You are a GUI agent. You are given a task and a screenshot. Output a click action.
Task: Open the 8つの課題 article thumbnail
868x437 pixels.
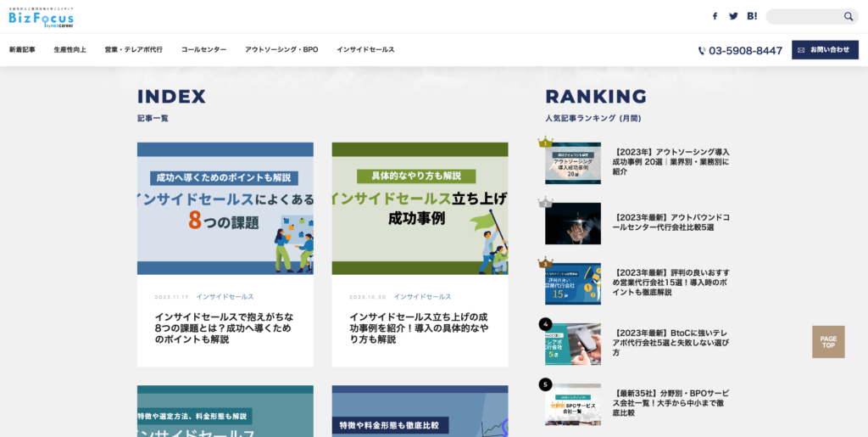point(225,208)
